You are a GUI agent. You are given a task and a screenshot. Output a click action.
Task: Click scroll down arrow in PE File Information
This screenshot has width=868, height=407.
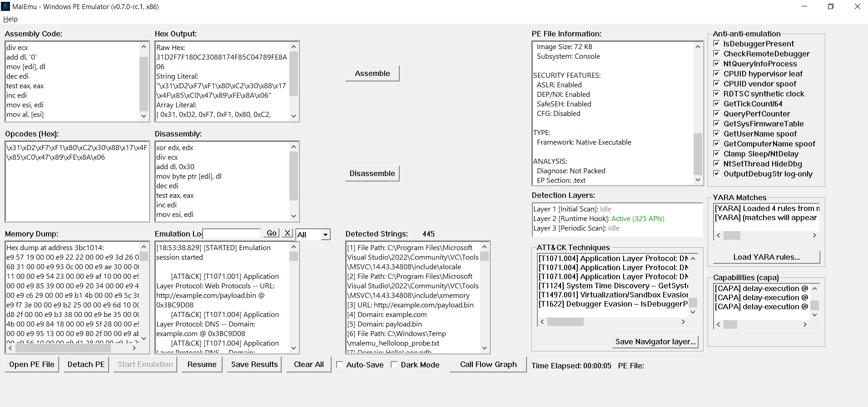pyautogui.click(x=698, y=180)
